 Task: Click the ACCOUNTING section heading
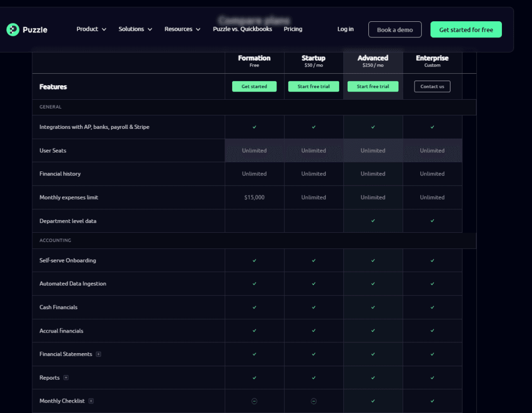pyautogui.click(x=55, y=240)
